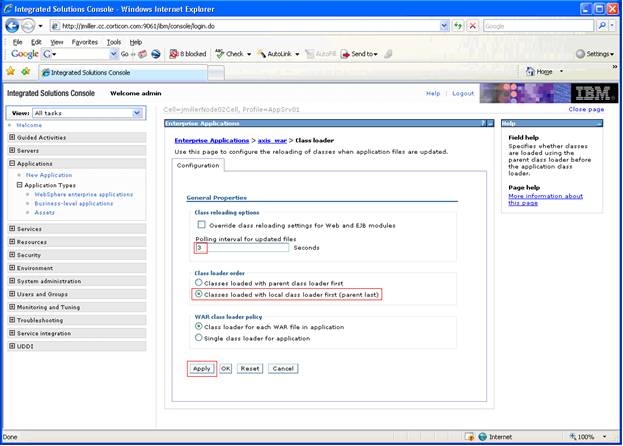This screenshot has width=623, height=446.
Task: Click the Reset button
Action: [x=250, y=369]
